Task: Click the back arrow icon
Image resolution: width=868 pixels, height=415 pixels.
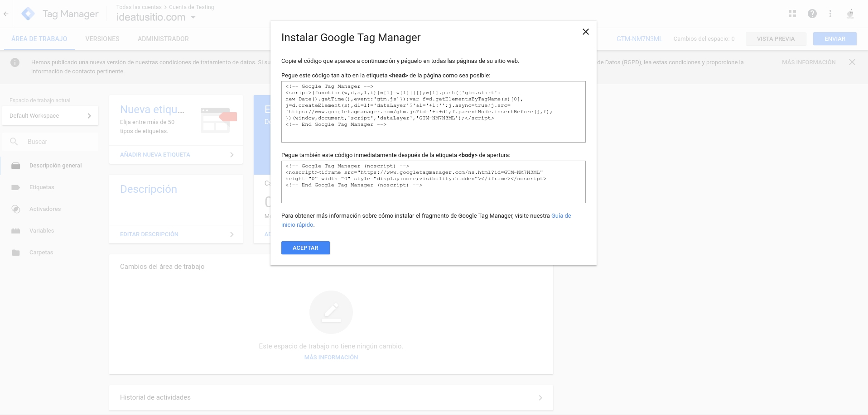Action: pos(6,14)
